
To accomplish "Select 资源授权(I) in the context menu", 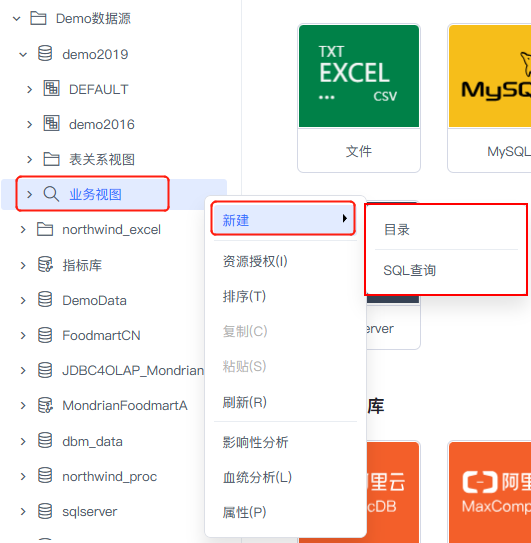I will [255, 261].
